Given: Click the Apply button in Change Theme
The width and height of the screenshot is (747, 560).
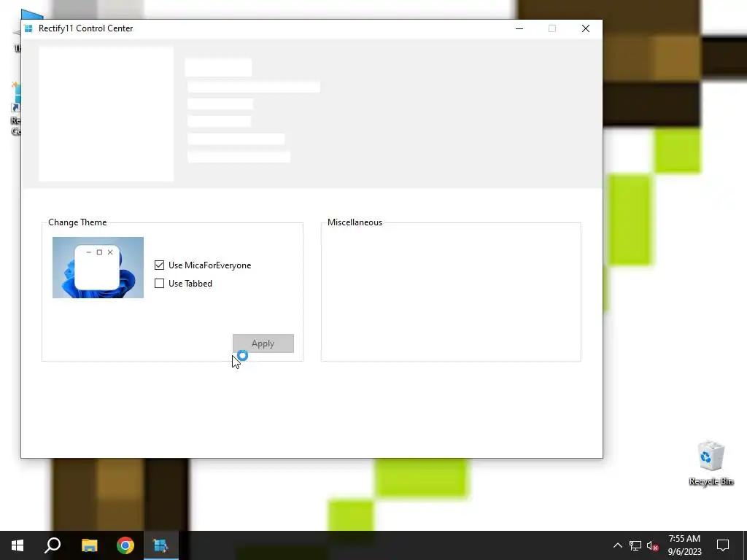Looking at the screenshot, I should [x=263, y=343].
